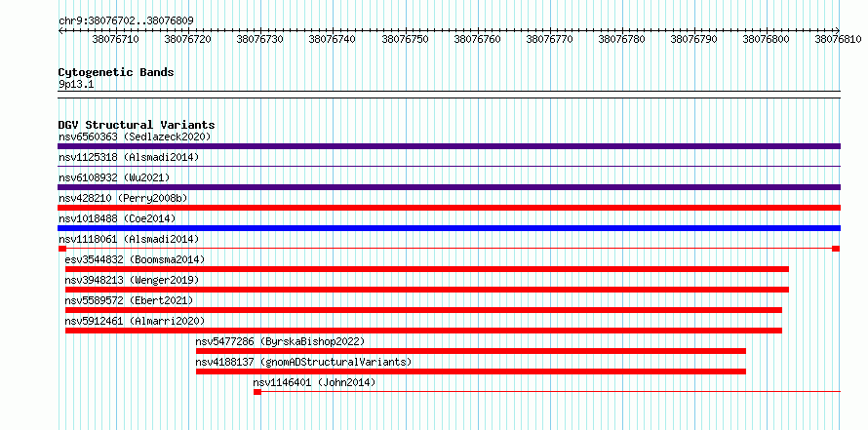Open the nsv428210 (Perry2008b) variant label
This screenshot has width=868, height=430.
[123, 198]
